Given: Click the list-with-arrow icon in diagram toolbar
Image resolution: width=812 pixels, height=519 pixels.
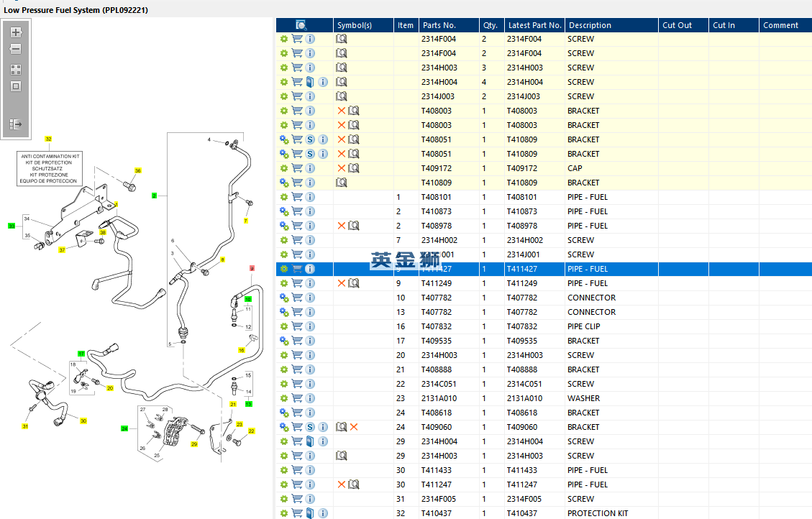Looking at the screenshot, I should coord(16,124).
